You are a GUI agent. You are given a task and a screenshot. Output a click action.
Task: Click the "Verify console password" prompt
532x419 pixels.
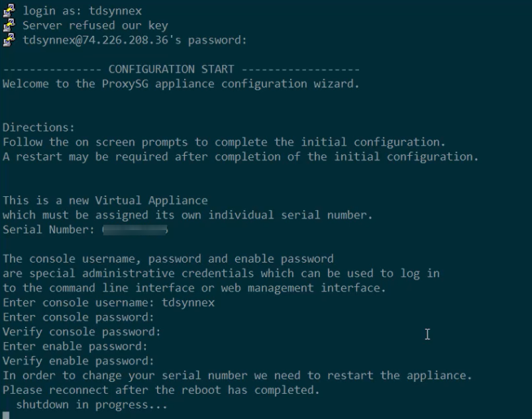point(81,331)
